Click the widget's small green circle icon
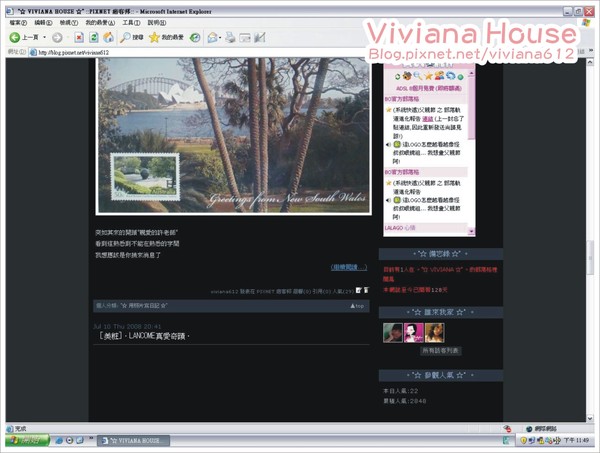The width and height of the screenshot is (600, 453). pos(461,77)
